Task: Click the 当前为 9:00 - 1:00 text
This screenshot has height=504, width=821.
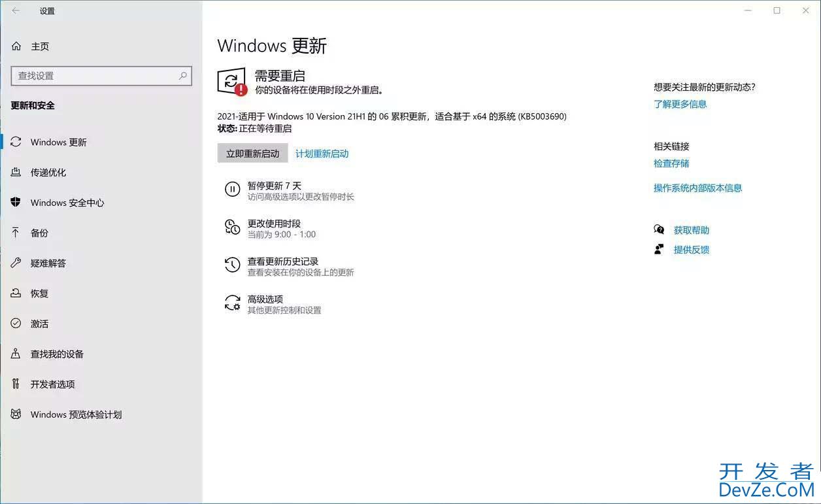Action: point(282,234)
